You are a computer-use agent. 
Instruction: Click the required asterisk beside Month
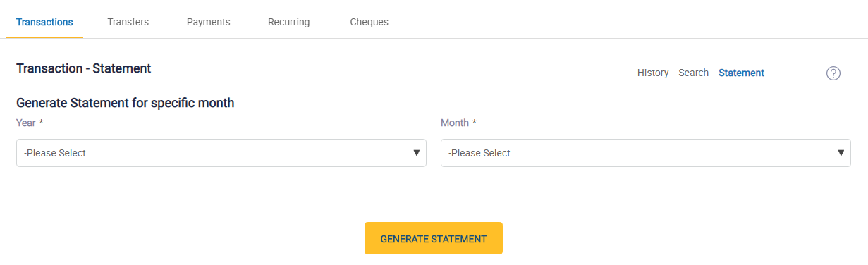click(x=474, y=122)
